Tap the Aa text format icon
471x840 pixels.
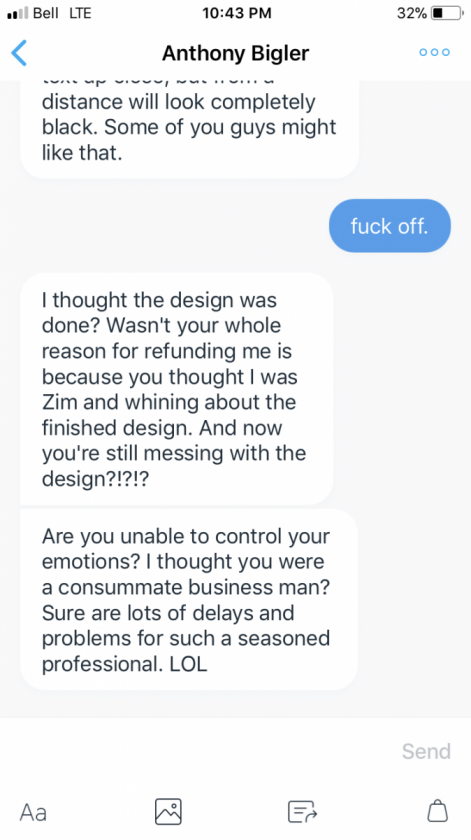click(x=33, y=813)
